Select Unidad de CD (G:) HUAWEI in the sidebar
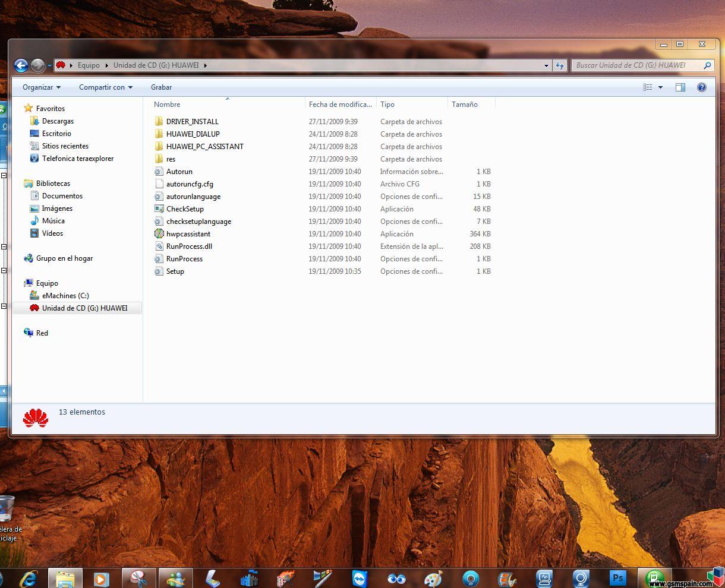This screenshot has height=588, width=725. [84, 308]
